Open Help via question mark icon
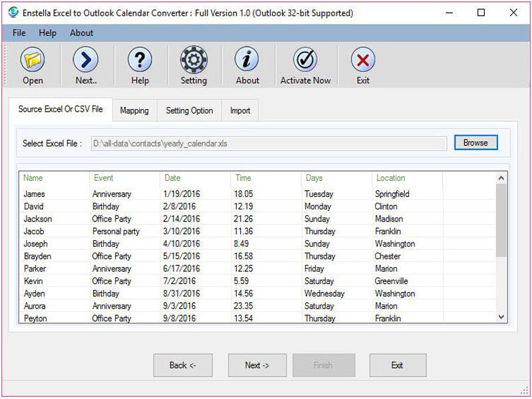The height and width of the screenshot is (399, 532). 140,61
